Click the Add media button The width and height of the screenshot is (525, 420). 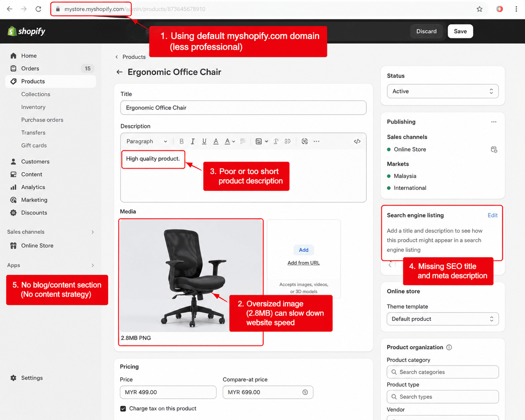[304, 250]
